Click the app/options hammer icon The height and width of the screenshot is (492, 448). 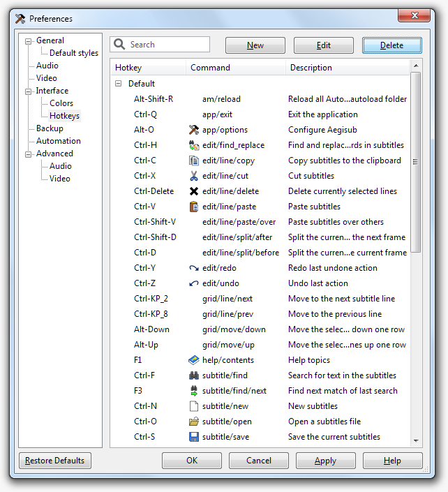194,130
